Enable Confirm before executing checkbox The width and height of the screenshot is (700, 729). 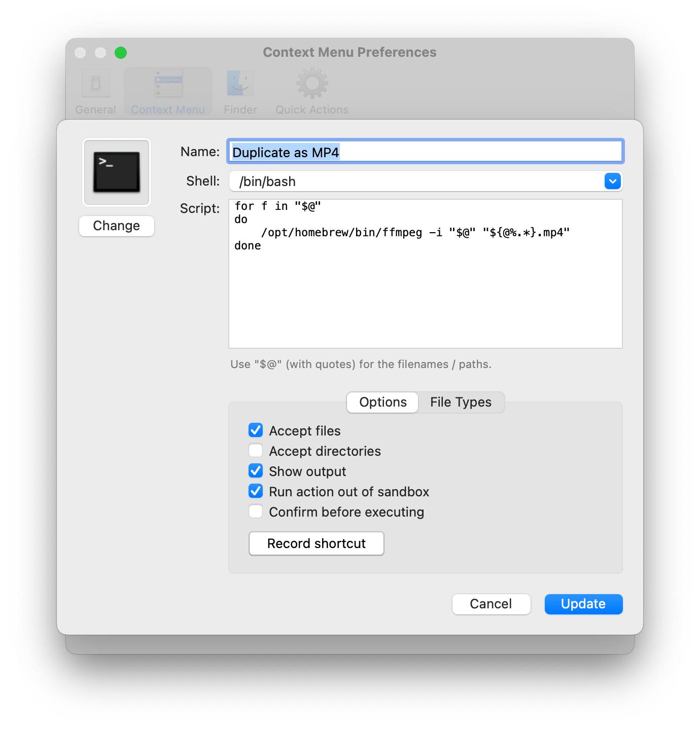[256, 512]
